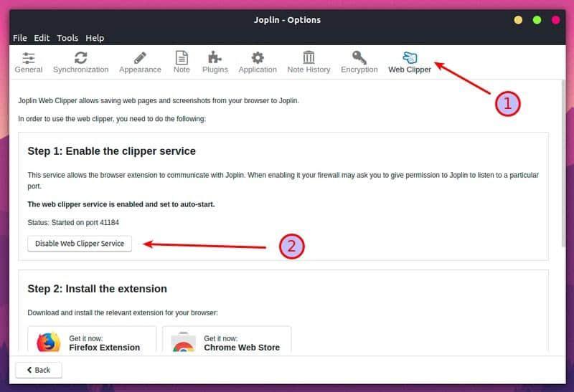Select the Encryption key icon
Image resolution: width=574 pixels, height=392 pixels.
359,57
